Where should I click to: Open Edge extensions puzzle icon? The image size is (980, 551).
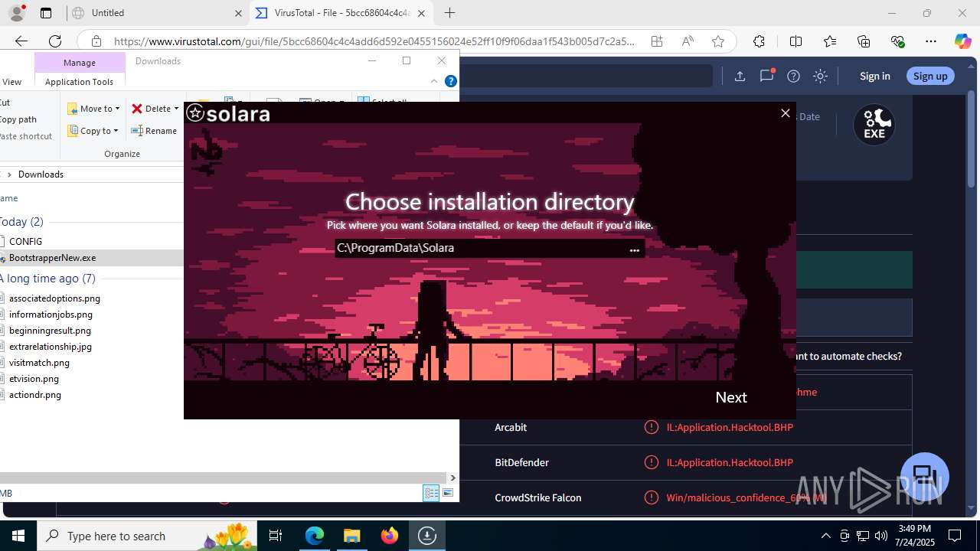tap(759, 41)
